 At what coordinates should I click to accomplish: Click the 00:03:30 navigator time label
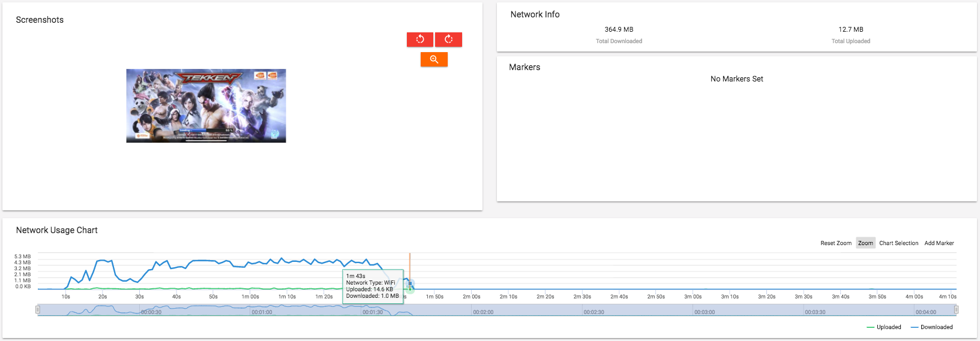tap(815, 312)
